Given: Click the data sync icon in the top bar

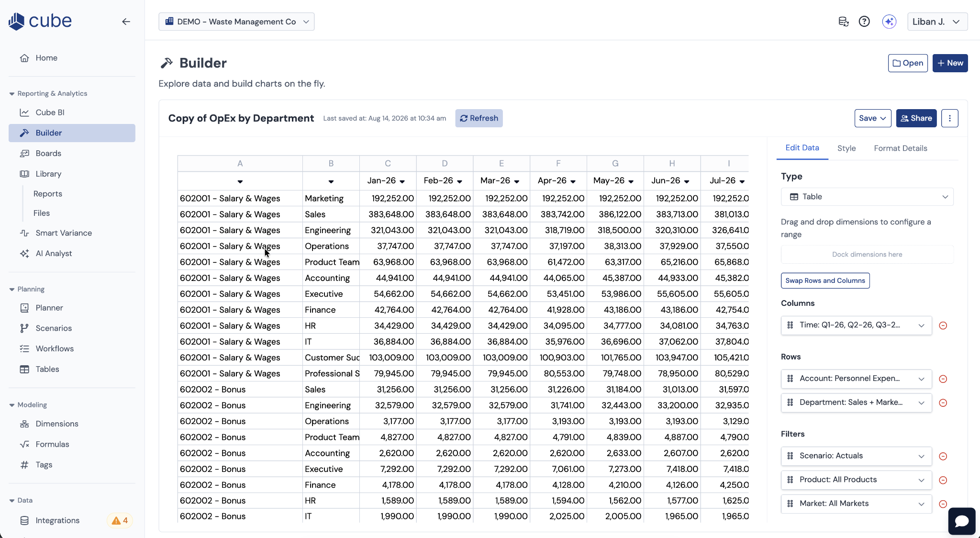Looking at the screenshot, I should tap(844, 22).
